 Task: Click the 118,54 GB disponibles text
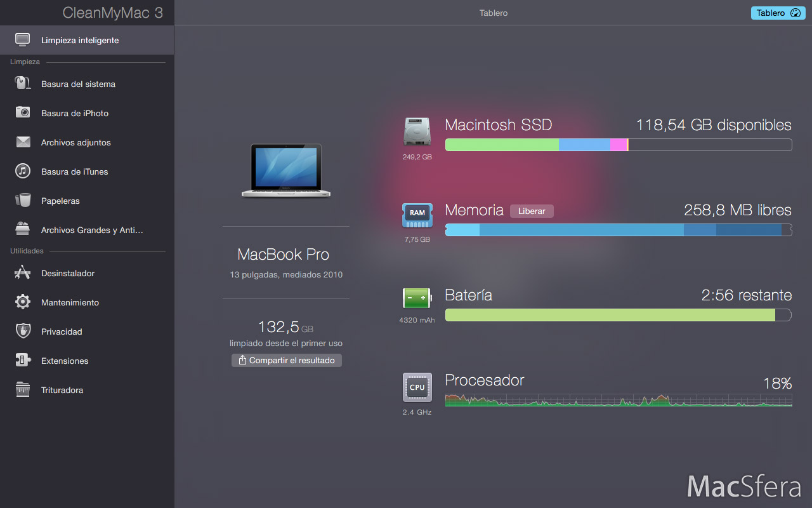(x=714, y=125)
